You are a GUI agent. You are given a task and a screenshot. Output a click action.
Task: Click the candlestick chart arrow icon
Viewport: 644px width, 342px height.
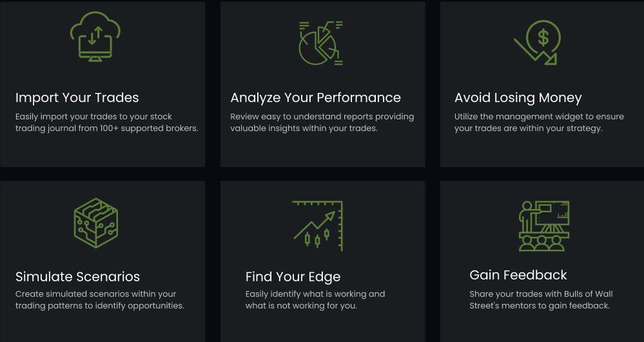317,226
